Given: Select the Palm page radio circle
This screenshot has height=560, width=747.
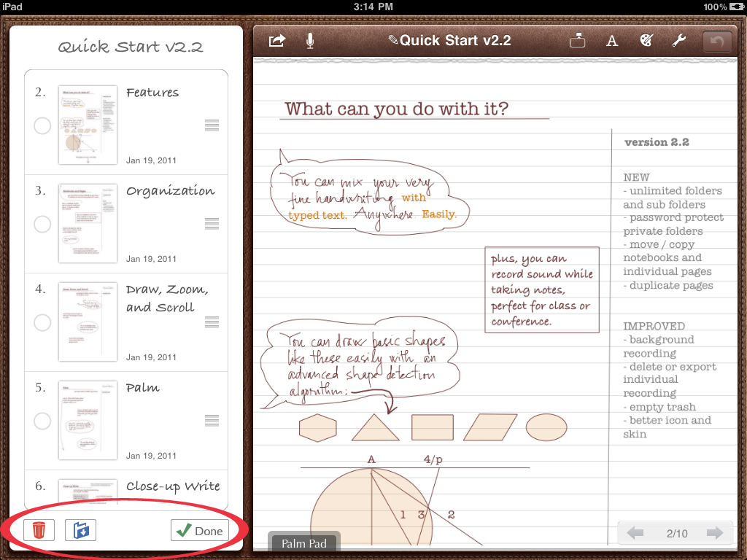Looking at the screenshot, I should pyautogui.click(x=42, y=421).
